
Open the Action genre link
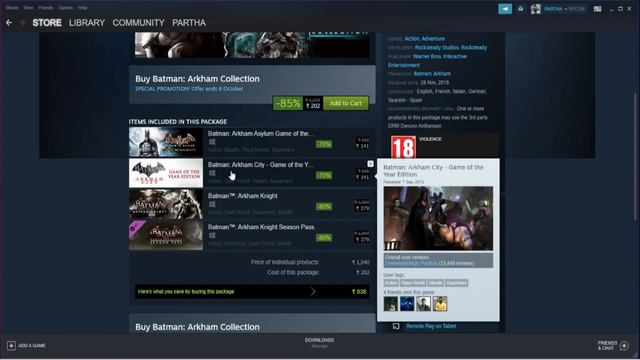click(x=412, y=39)
